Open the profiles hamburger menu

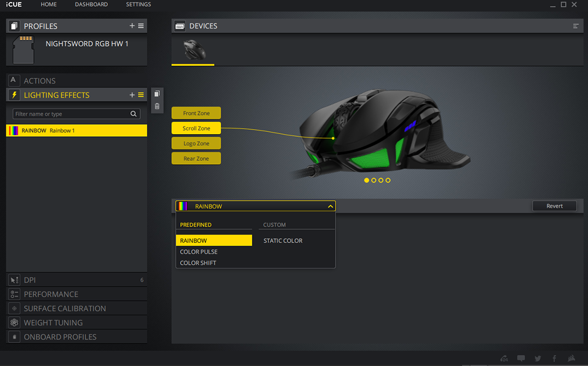(x=141, y=26)
